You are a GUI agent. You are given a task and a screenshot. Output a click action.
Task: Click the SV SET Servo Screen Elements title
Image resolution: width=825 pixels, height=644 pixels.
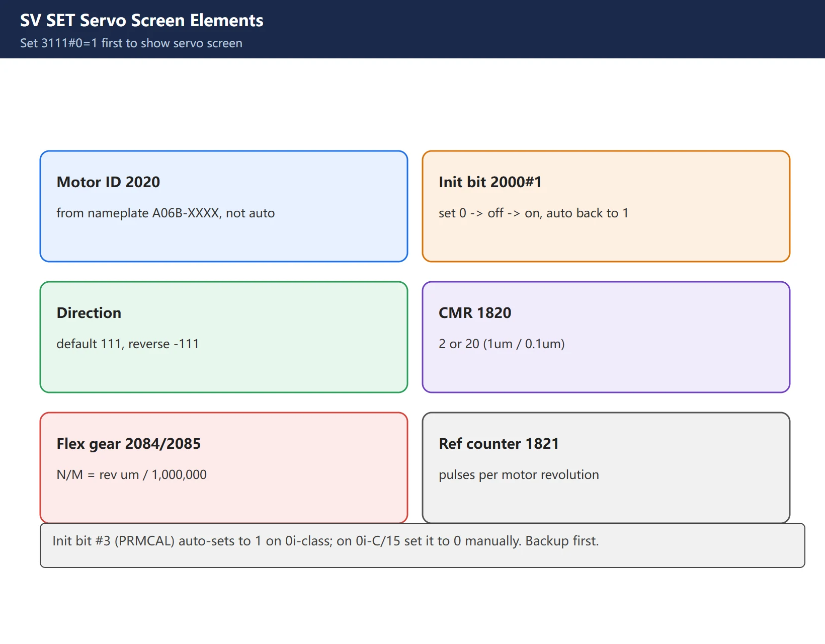coord(141,20)
